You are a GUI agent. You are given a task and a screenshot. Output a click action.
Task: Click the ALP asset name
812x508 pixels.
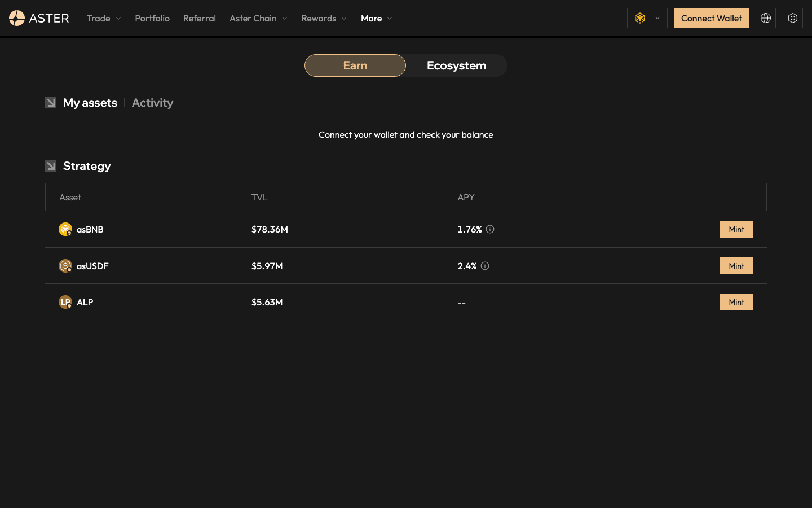85,302
